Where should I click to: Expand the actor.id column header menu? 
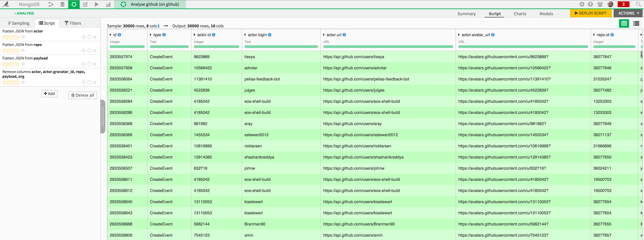pyautogui.click(x=195, y=35)
